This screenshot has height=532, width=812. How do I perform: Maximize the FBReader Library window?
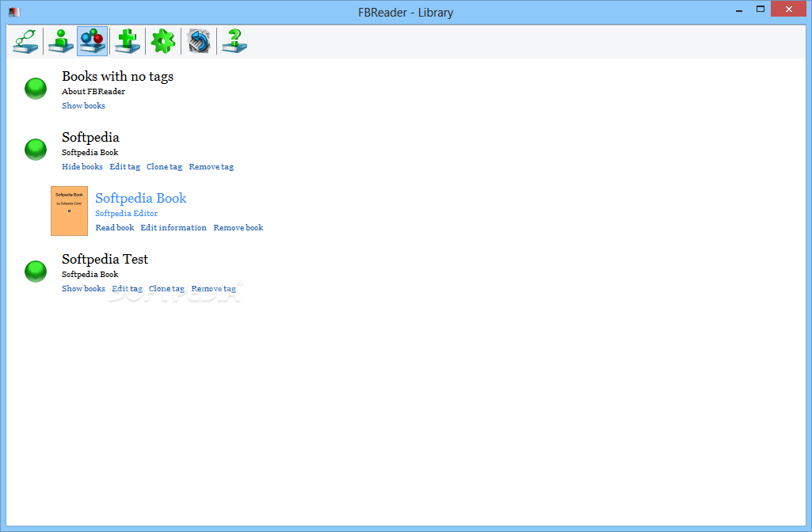[x=761, y=9]
